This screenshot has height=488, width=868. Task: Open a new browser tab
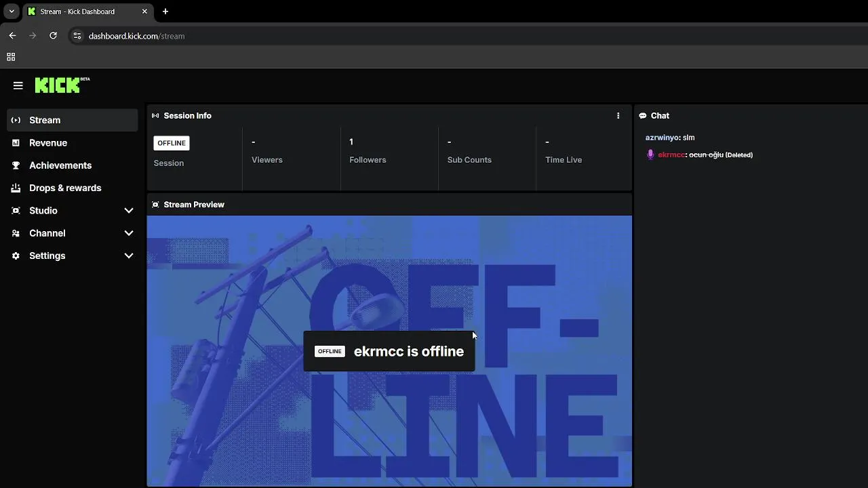click(165, 12)
